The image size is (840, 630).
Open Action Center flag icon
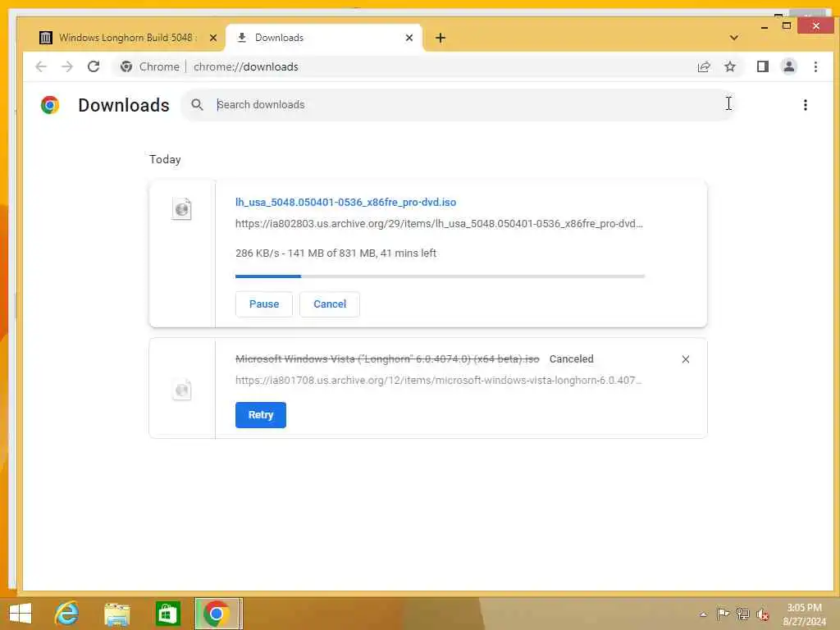pyautogui.click(x=723, y=614)
